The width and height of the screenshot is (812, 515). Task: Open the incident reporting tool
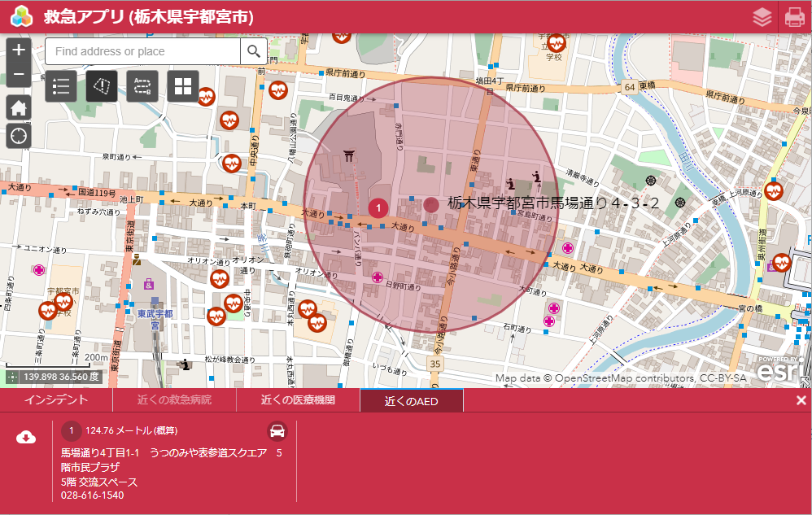(x=101, y=86)
